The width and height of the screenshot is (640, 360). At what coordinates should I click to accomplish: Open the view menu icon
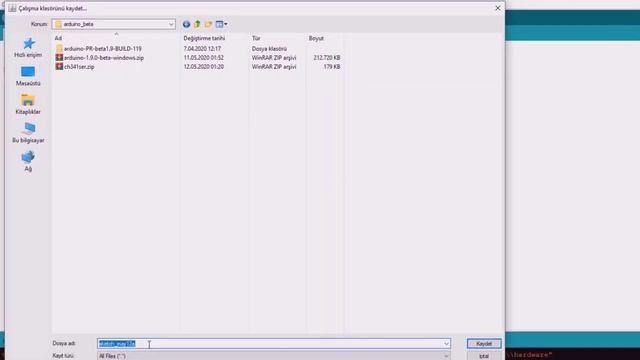point(221,24)
